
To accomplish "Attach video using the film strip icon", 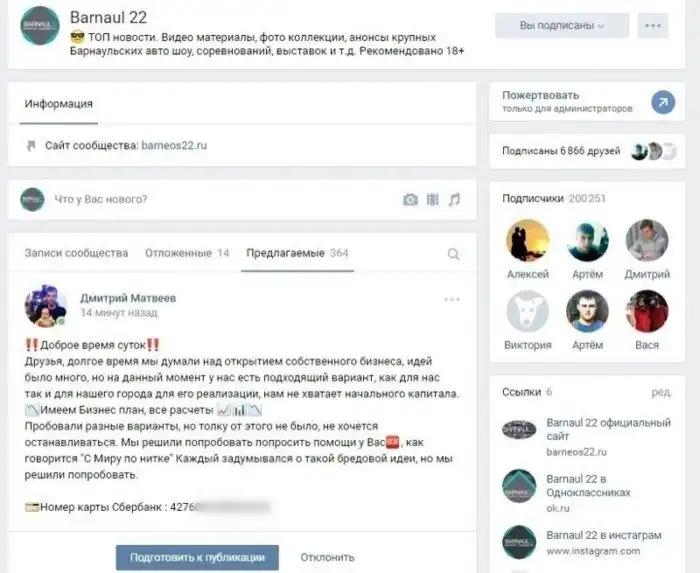I will click(x=433, y=199).
